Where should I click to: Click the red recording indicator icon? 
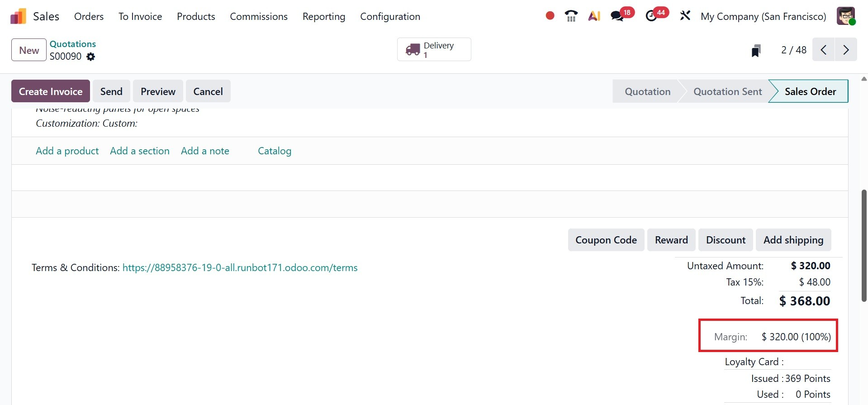[x=550, y=16]
